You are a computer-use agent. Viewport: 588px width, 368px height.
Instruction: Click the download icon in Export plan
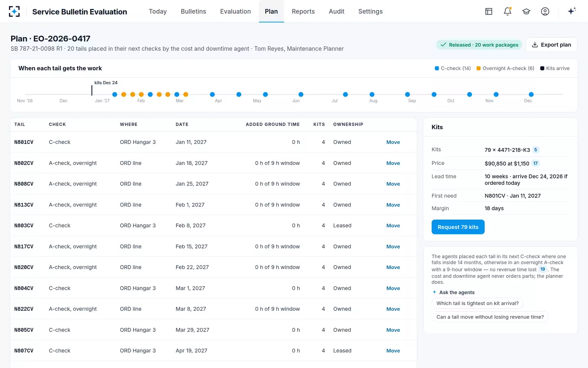(535, 45)
